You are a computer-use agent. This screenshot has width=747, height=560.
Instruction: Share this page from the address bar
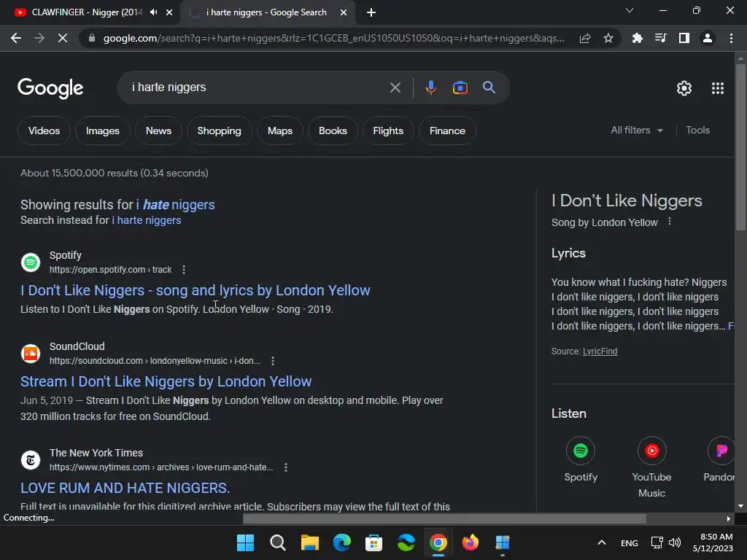point(585,38)
